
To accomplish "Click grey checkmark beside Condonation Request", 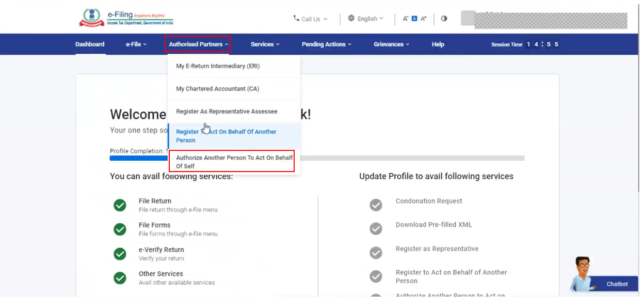I will pyautogui.click(x=376, y=205).
